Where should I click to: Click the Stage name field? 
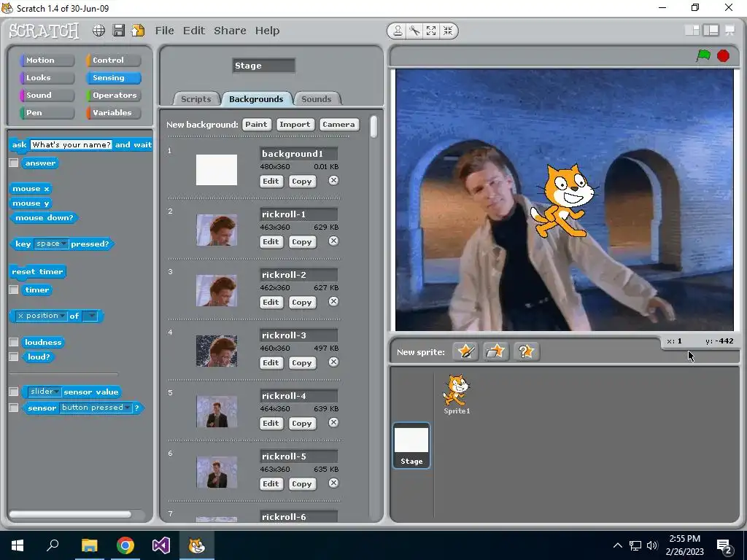pos(264,66)
